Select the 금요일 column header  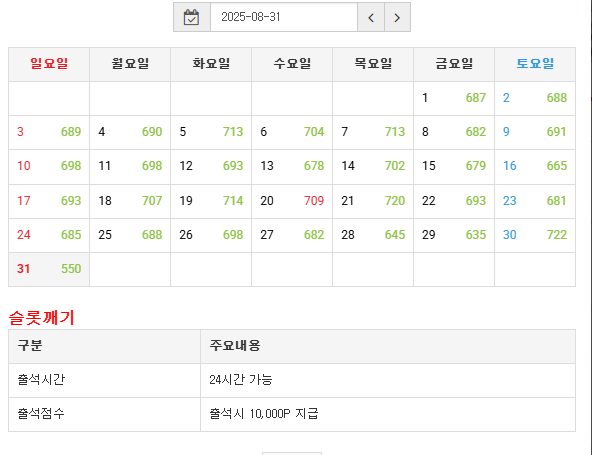(x=454, y=64)
